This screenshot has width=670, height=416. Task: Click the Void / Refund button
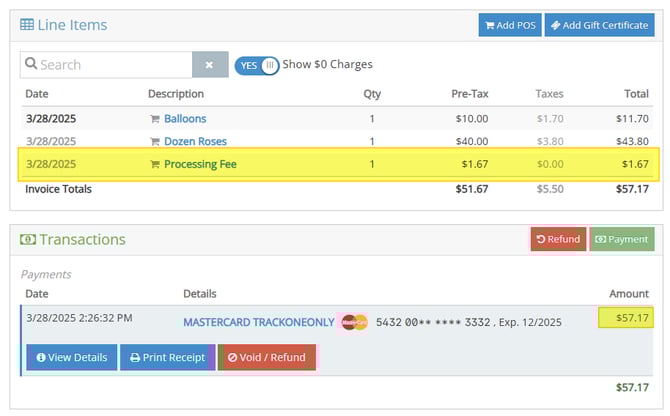tap(267, 357)
